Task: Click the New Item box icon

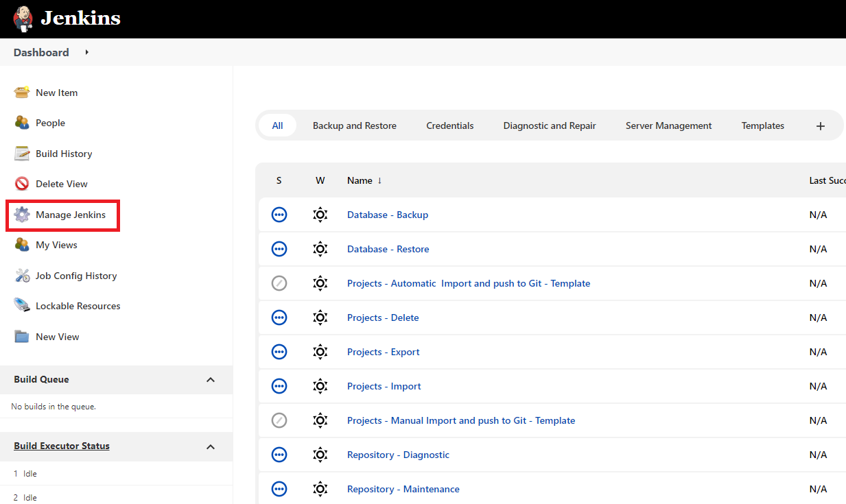Action: (22, 93)
